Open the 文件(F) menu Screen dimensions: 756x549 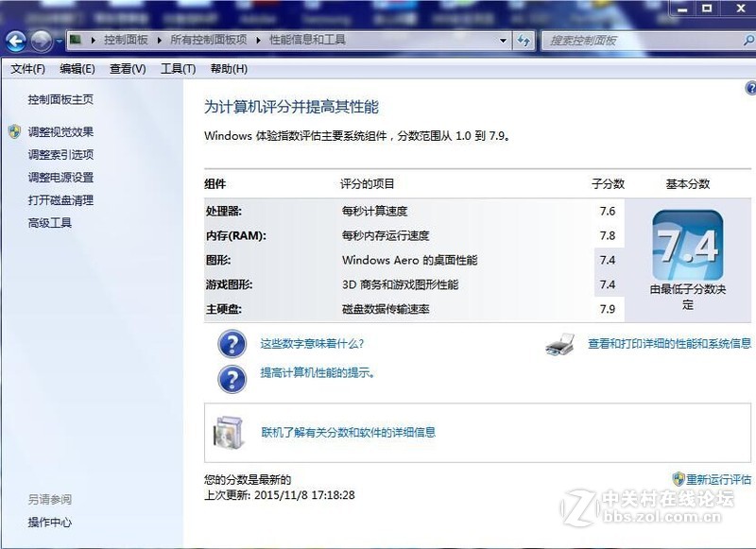point(28,69)
